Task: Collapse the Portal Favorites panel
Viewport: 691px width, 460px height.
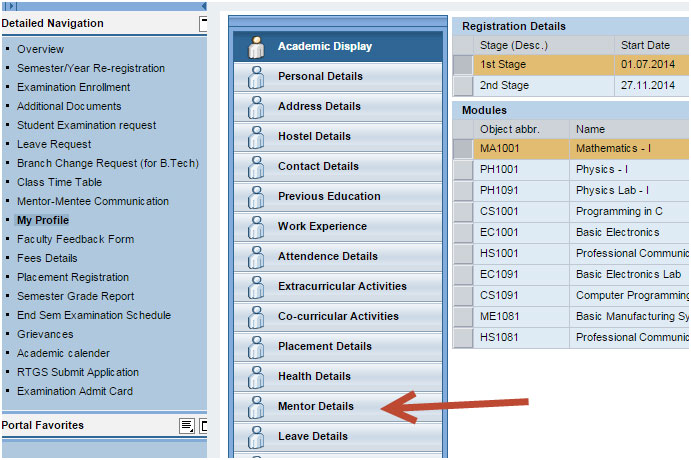Action: tap(203, 426)
